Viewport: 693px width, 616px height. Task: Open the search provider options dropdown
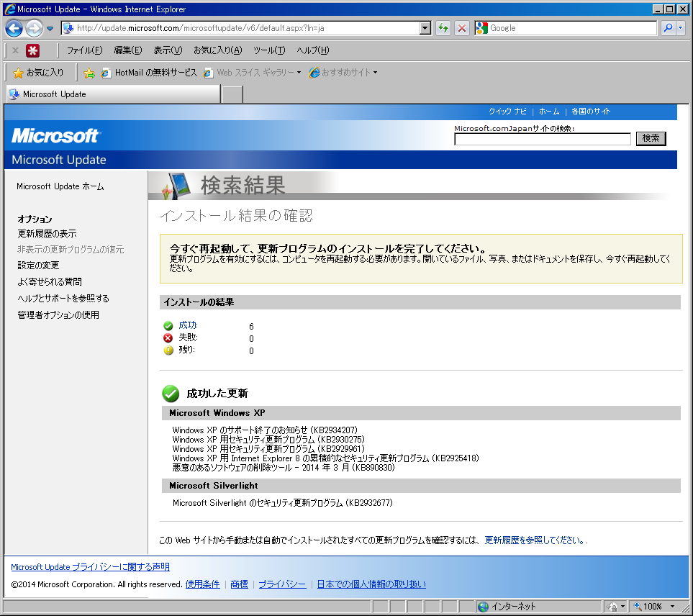pos(681,28)
